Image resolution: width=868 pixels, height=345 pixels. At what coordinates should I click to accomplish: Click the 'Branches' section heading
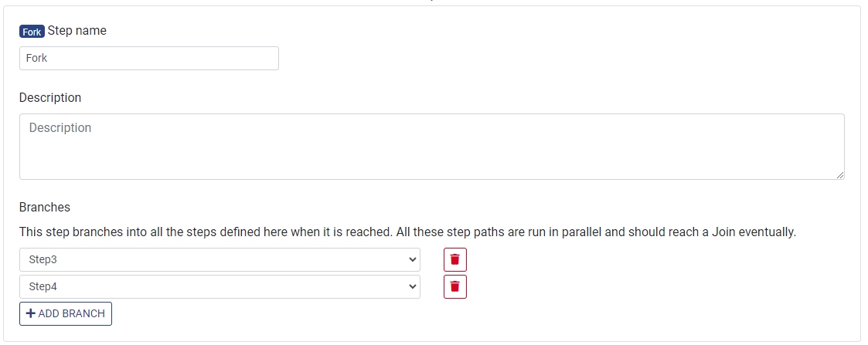tap(45, 207)
